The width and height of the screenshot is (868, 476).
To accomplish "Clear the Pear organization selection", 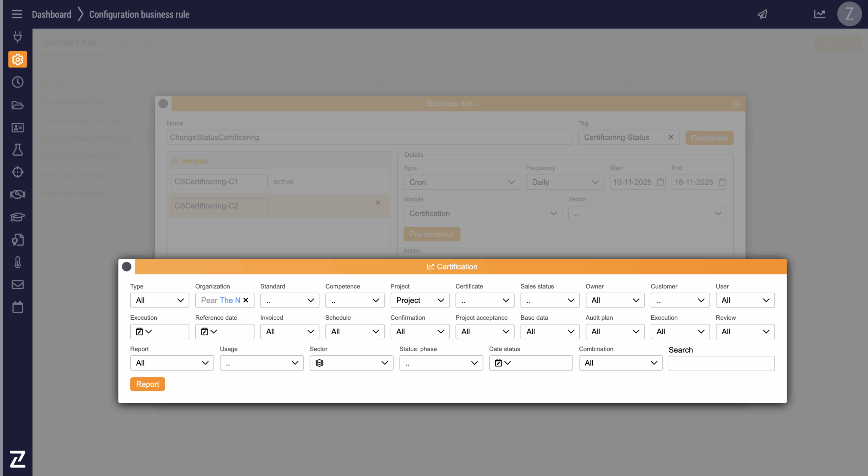I will [246, 300].
